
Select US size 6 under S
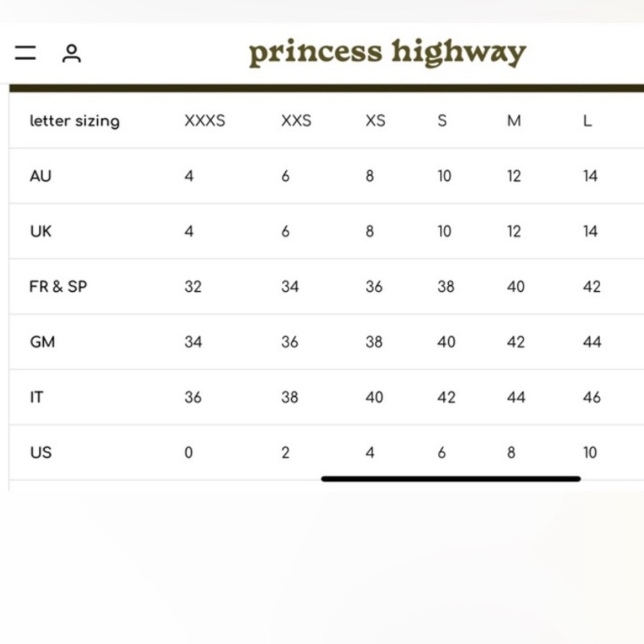click(x=442, y=453)
